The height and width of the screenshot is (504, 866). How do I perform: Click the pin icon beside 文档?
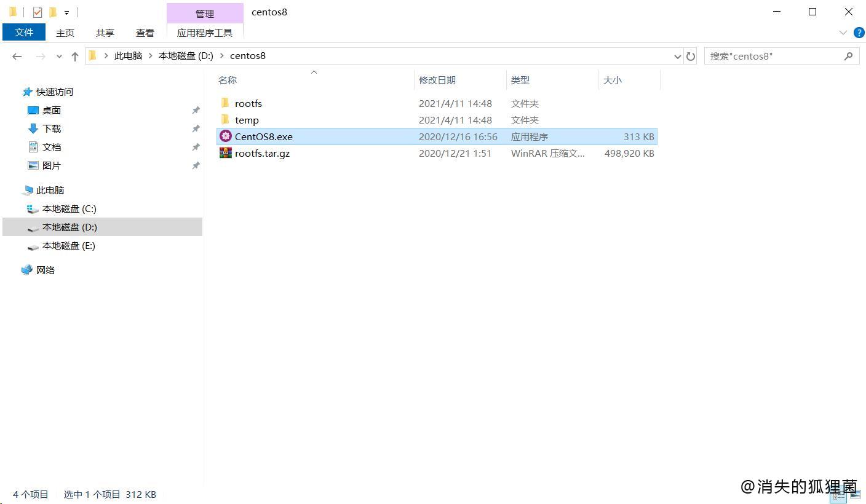[196, 147]
